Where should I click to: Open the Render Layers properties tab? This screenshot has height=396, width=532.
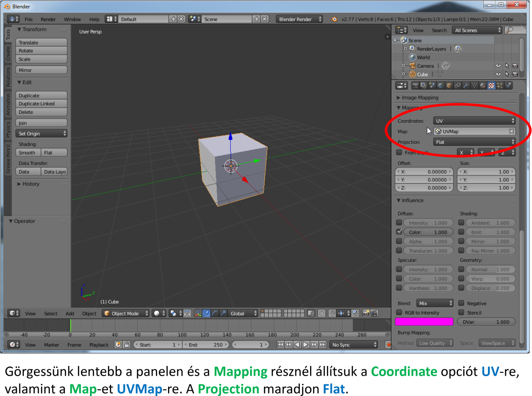pos(424,85)
